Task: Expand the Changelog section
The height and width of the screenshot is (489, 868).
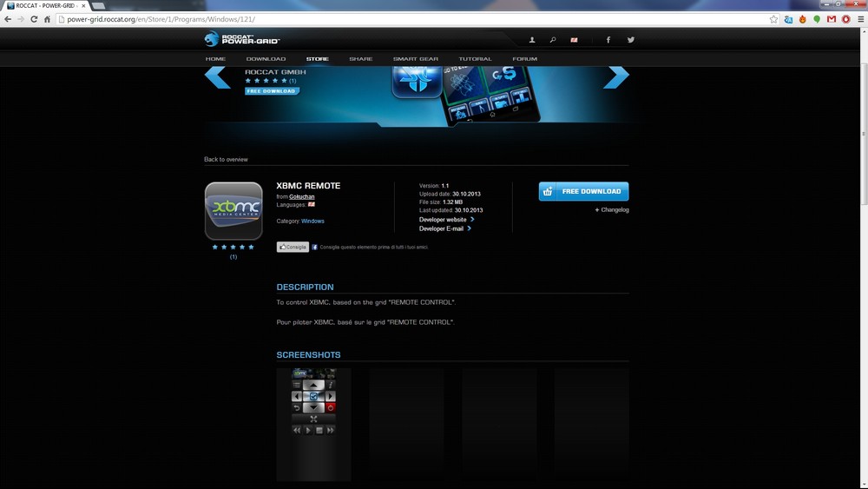Action: click(613, 210)
